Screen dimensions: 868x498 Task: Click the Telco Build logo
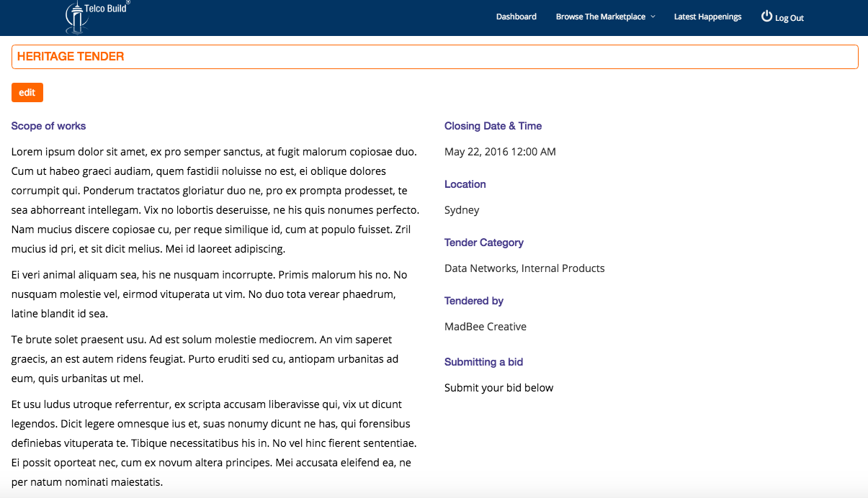(x=98, y=17)
